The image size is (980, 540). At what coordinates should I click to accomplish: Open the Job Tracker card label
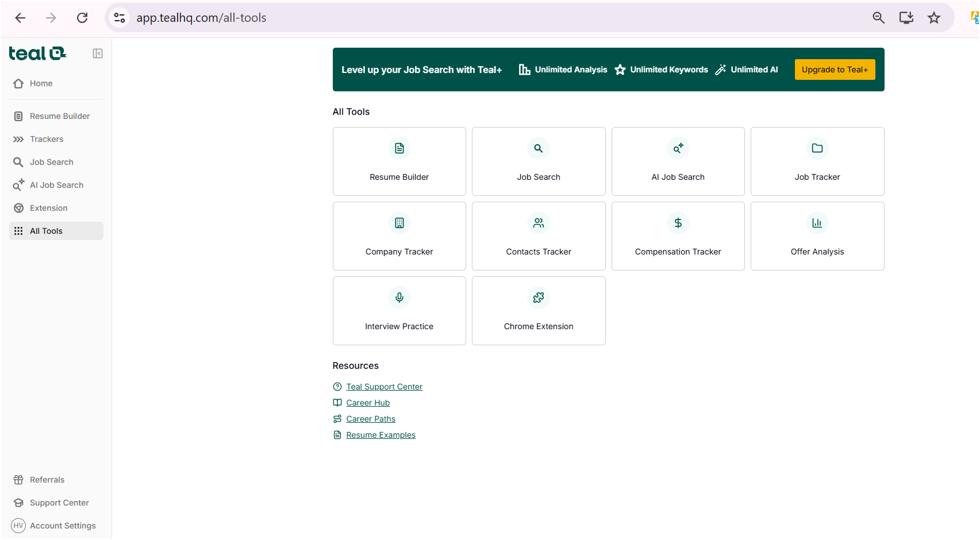coord(817,177)
